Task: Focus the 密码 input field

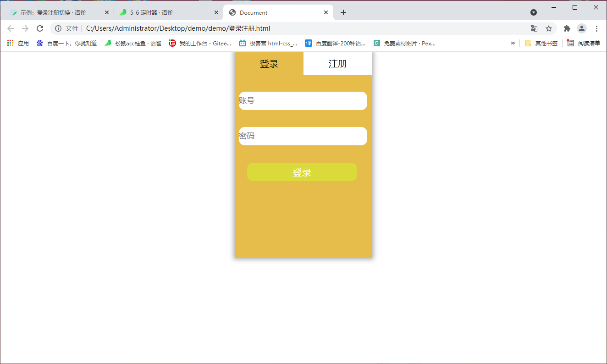Action: (303, 136)
